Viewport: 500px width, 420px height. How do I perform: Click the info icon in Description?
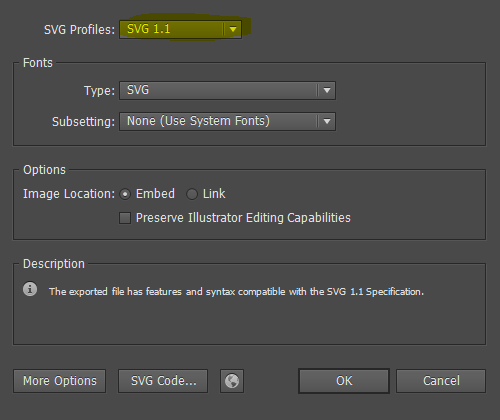[30, 289]
